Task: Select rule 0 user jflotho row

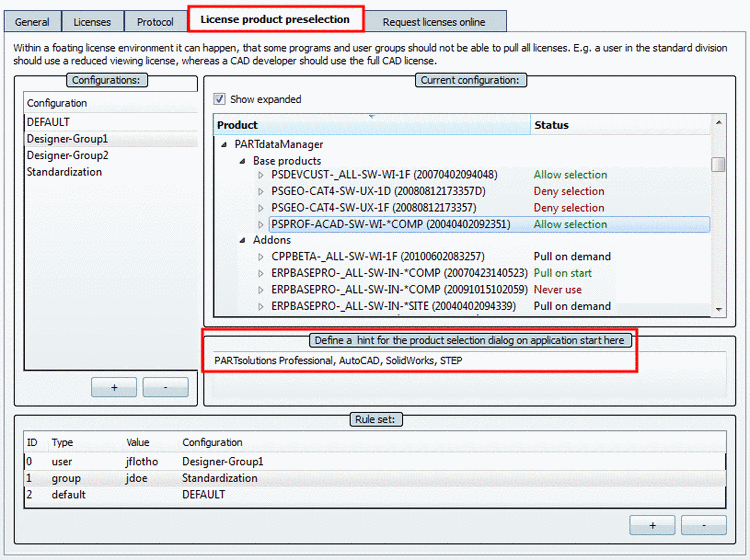Action: (x=375, y=461)
